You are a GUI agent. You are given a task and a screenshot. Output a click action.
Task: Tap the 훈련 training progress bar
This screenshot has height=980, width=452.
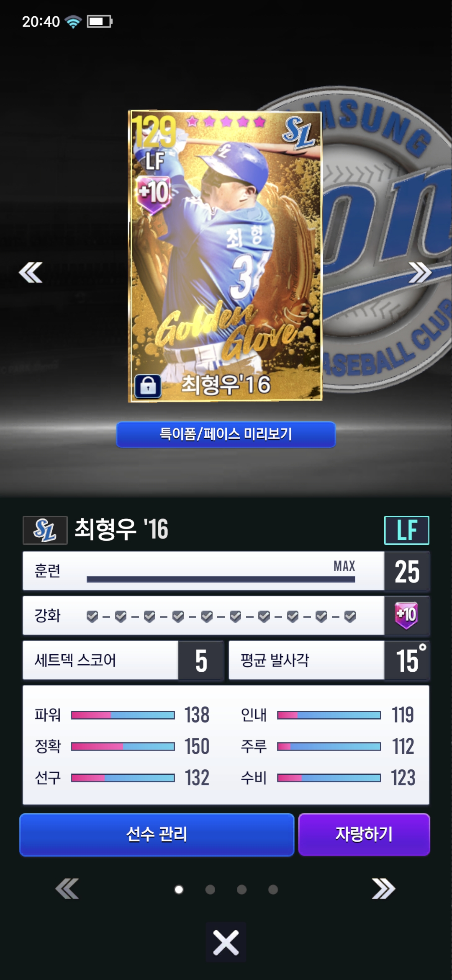coord(221,579)
